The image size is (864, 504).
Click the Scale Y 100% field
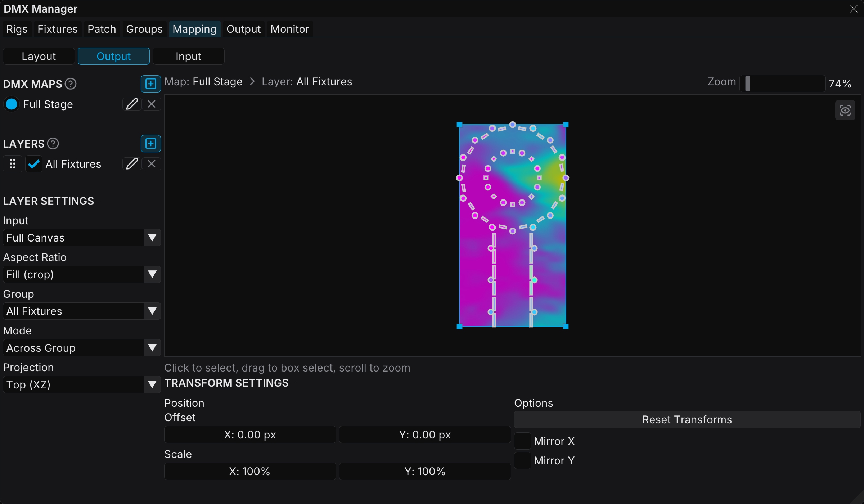[425, 471]
